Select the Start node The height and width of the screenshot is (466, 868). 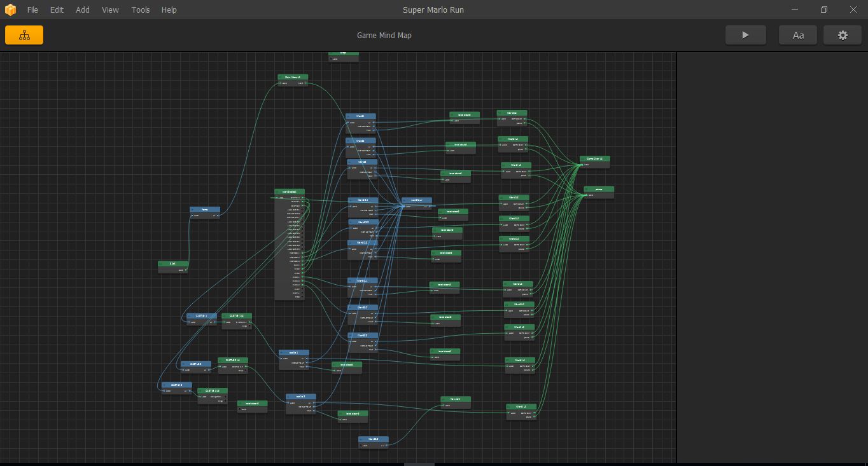[173, 263]
